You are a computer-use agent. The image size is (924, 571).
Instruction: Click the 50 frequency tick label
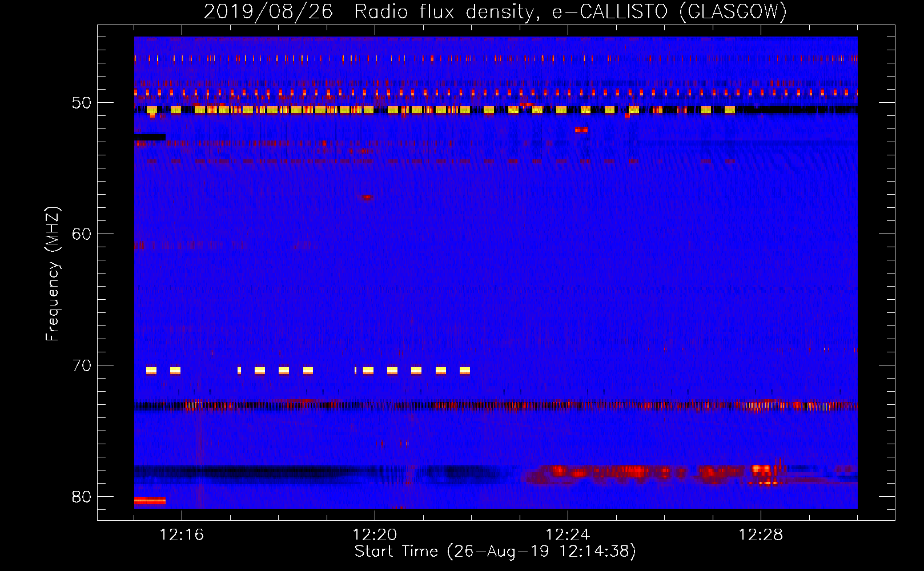pos(82,103)
